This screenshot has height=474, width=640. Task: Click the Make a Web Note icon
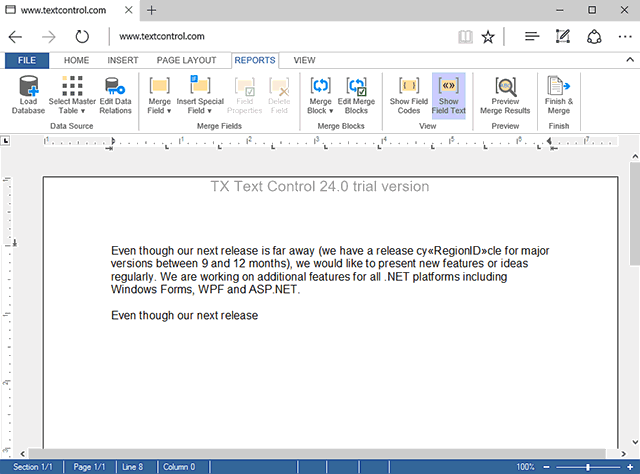point(563,37)
